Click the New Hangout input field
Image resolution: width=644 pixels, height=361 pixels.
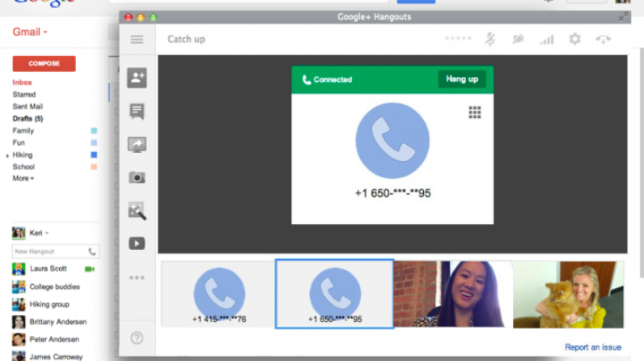click(56, 252)
